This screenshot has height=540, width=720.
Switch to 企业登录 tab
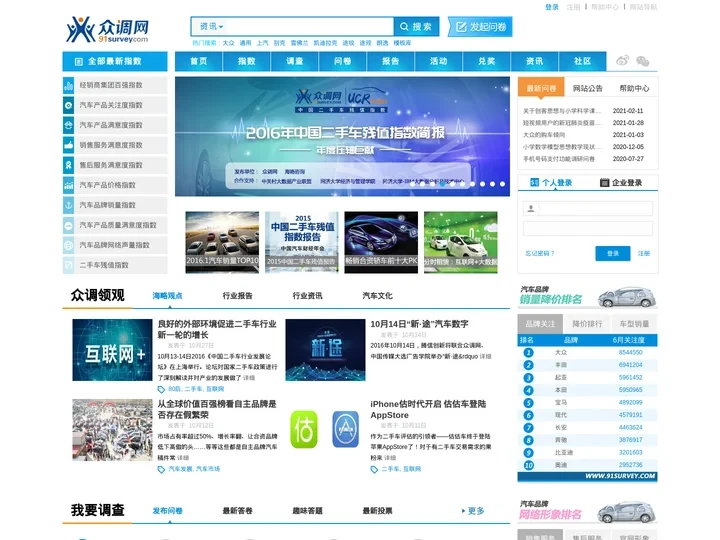click(621, 183)
